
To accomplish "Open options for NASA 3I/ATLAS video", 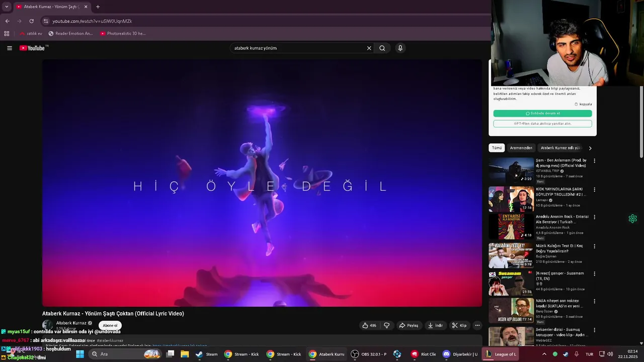I will pyautogui.click(x=594, y=302).
